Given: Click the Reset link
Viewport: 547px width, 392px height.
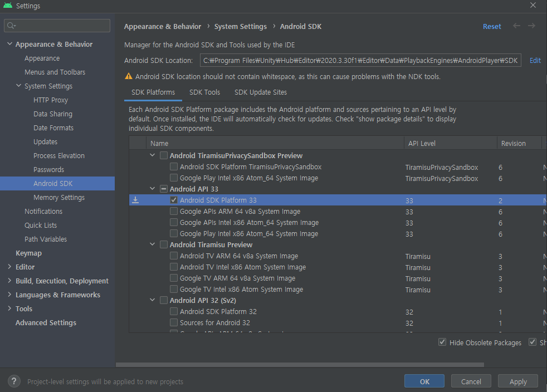Looking at the screenshot, I should (492, 27).
